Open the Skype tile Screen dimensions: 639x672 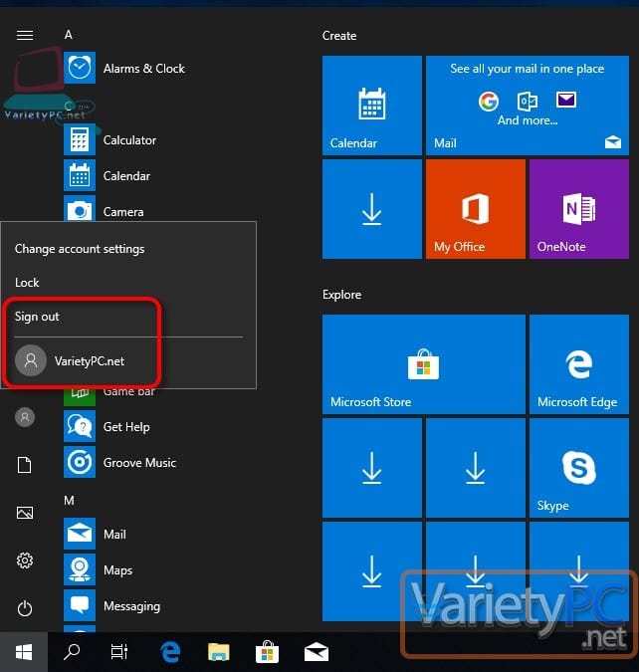tap(579, 468)
